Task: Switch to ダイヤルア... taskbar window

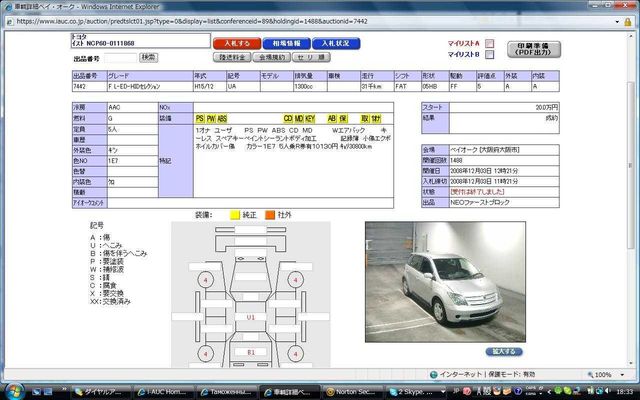Action: coord(102,392)
